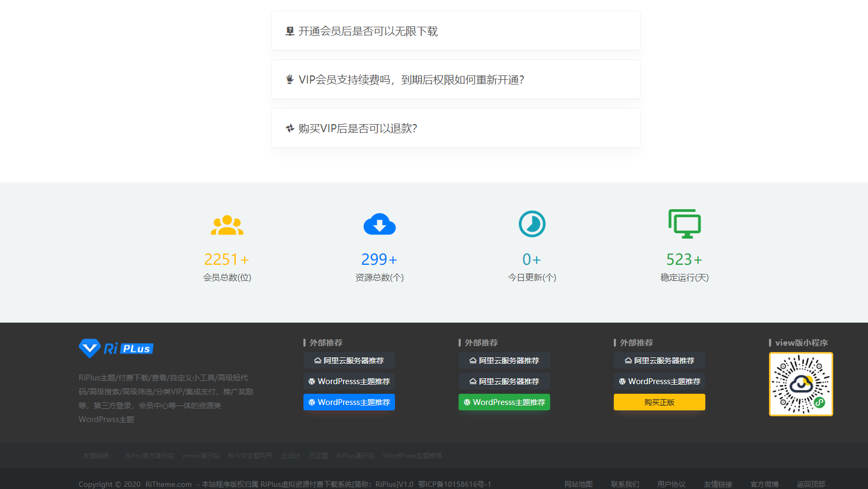Open the RiPro官方演示站 friendly link
Viewport: 868px width, 489px height.
click(150, 456)
